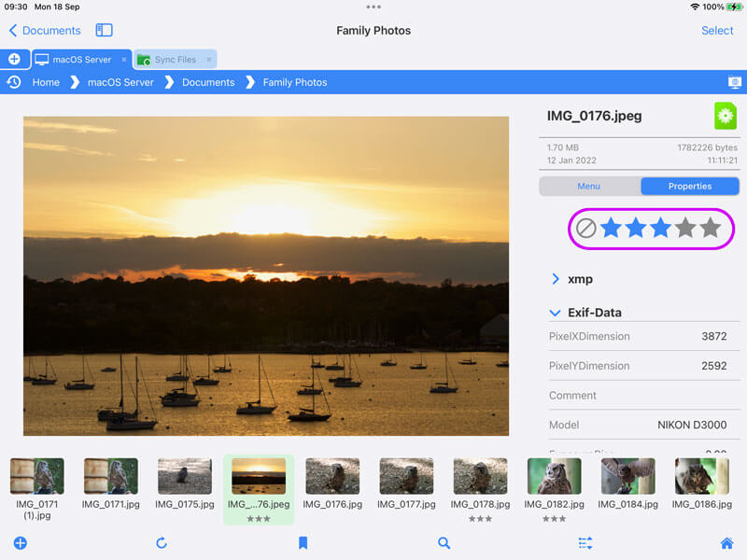Go home with the house icon

coord(726,543)
